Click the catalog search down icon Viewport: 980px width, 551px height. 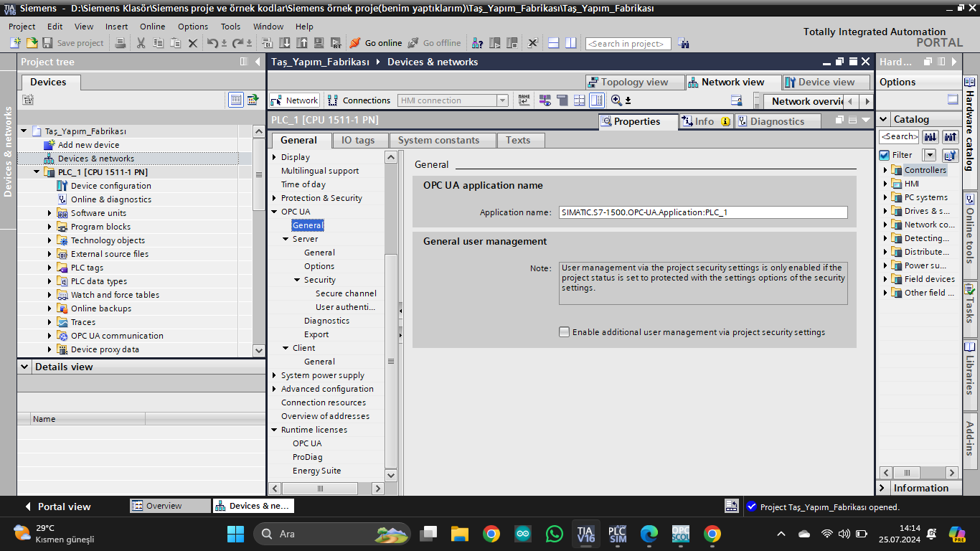pyautogui.click(x=930, y=136)
